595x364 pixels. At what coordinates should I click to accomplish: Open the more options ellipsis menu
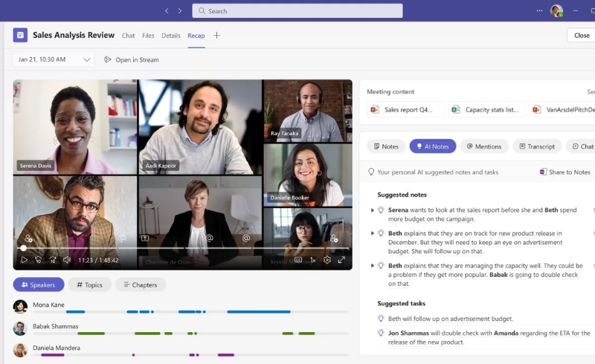pos(539,10)
